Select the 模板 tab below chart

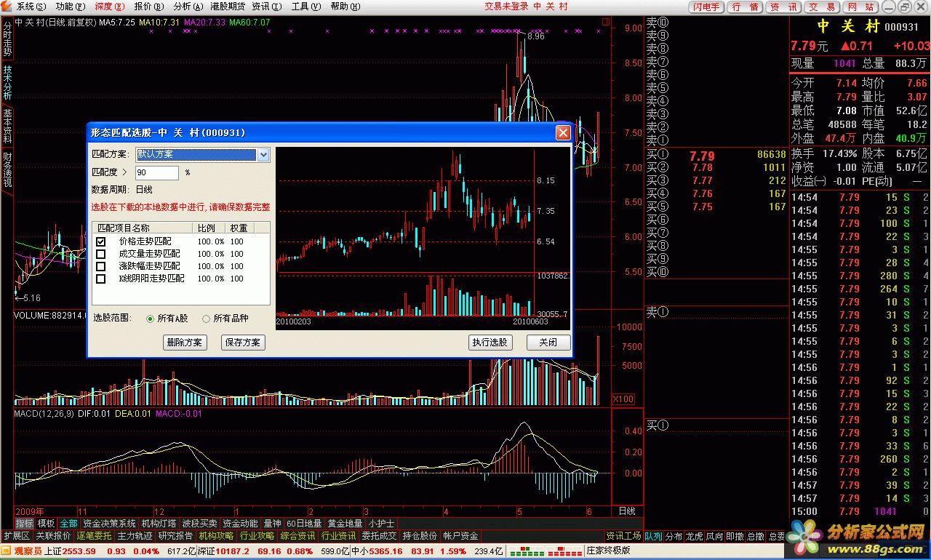coord(46,524)
